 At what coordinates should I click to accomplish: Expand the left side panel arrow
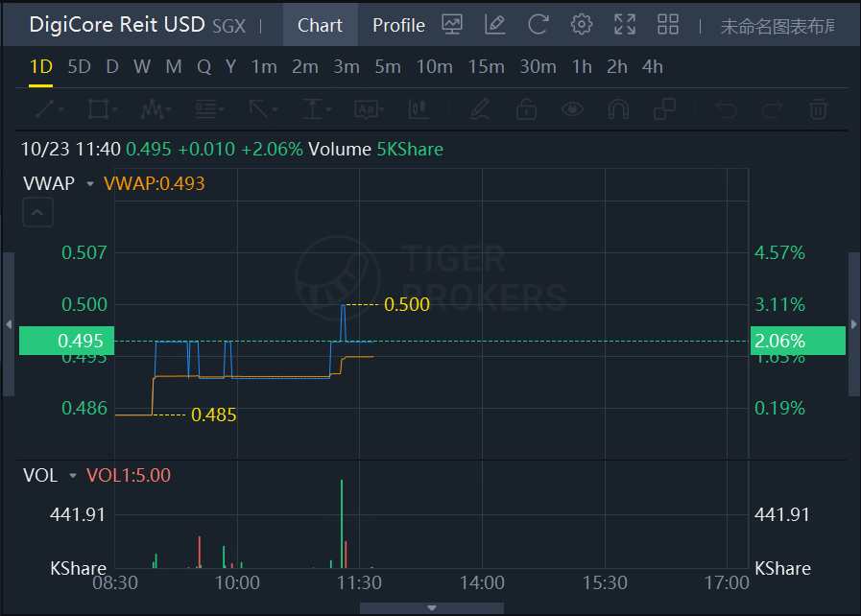click(9, 324)
